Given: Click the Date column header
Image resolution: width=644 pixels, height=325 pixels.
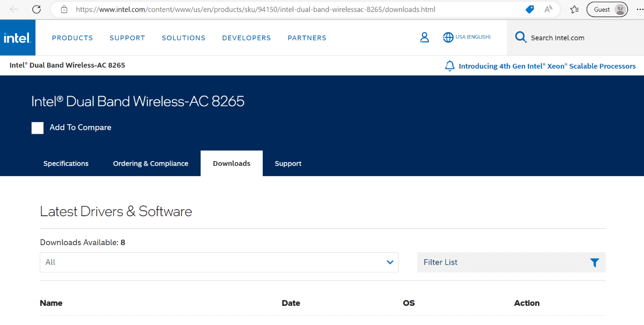Looking at the screenshot, I should click(291, 303).
